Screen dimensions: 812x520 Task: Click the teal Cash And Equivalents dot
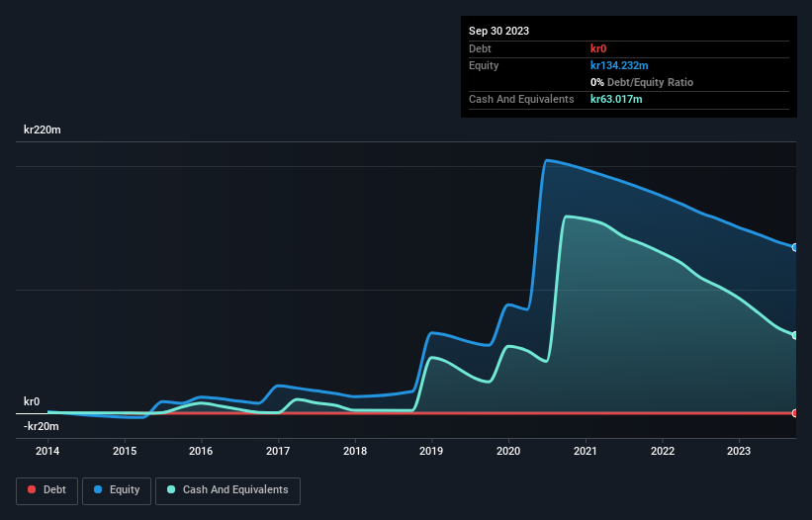tap(171, 489)
